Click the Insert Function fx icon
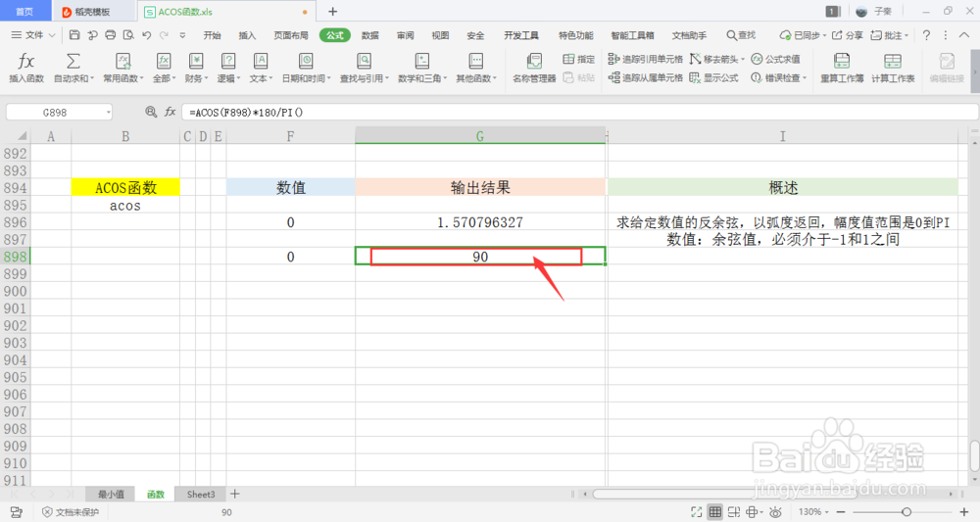The image size is (980, 522). pyautogui.click(x=25, y=62)
